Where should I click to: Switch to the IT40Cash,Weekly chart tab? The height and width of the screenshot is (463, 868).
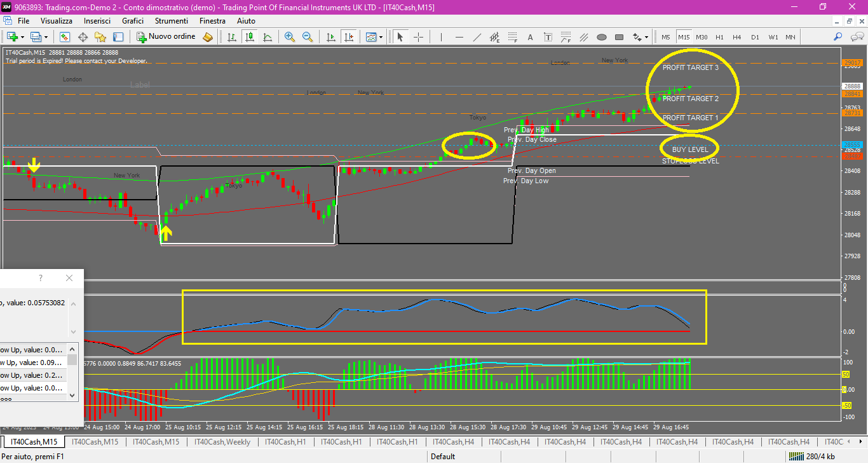click(x=222, y=442)
